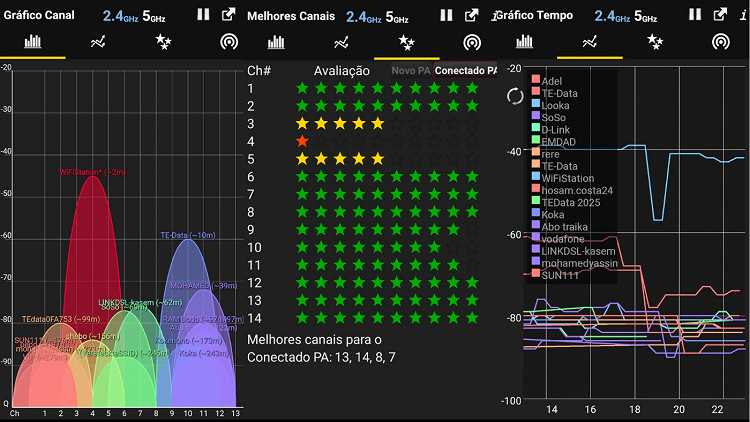Click the red star on channel 4
Image resolution: width=750 pixels, height=422 pixels.
tap(302, 141)
